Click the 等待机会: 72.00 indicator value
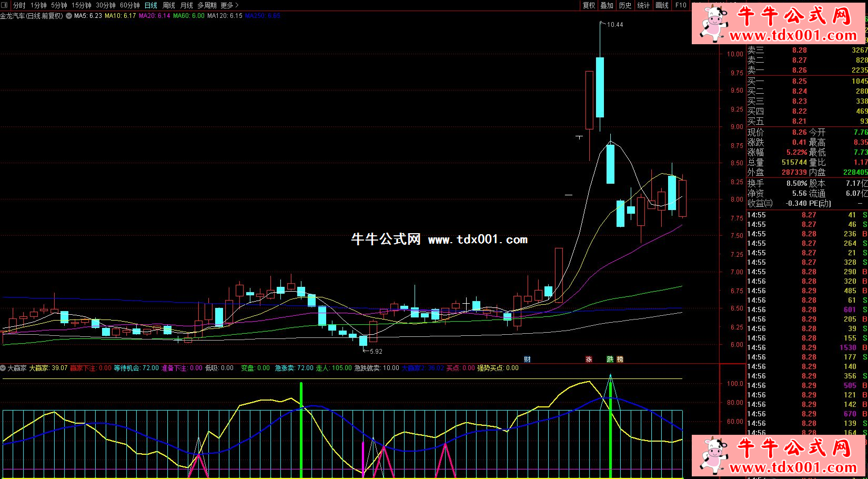868x479 pixels. (x=136, y=368)
